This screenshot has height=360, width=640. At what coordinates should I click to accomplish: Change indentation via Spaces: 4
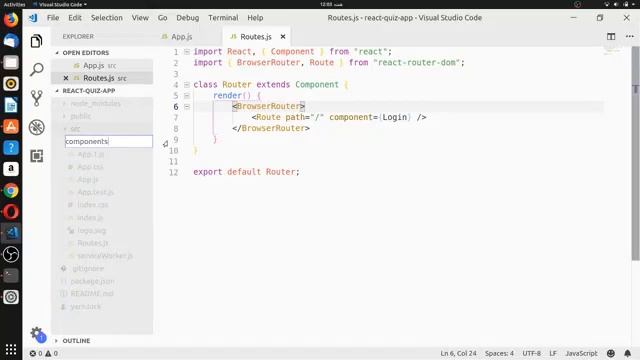(x=499, y=353)
